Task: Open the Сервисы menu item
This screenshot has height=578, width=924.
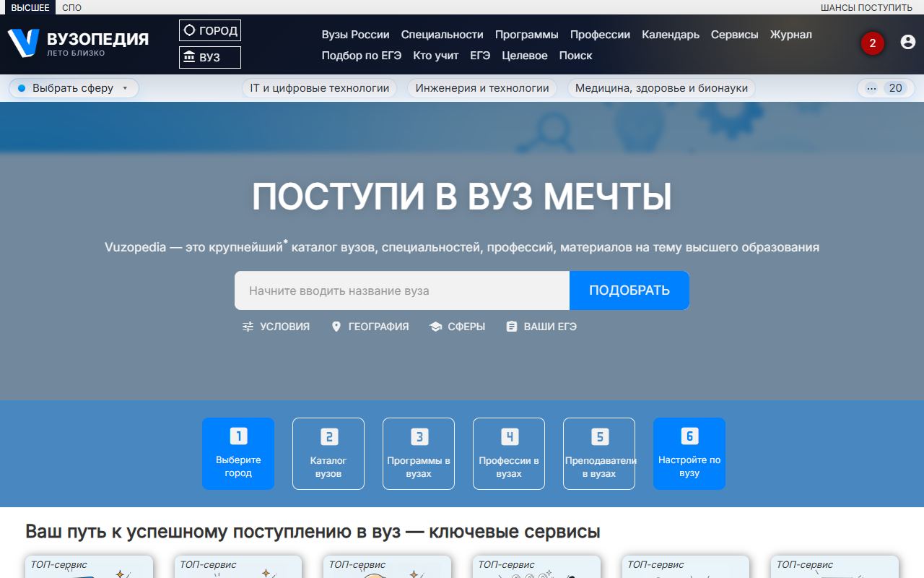Action: point(734,35)
